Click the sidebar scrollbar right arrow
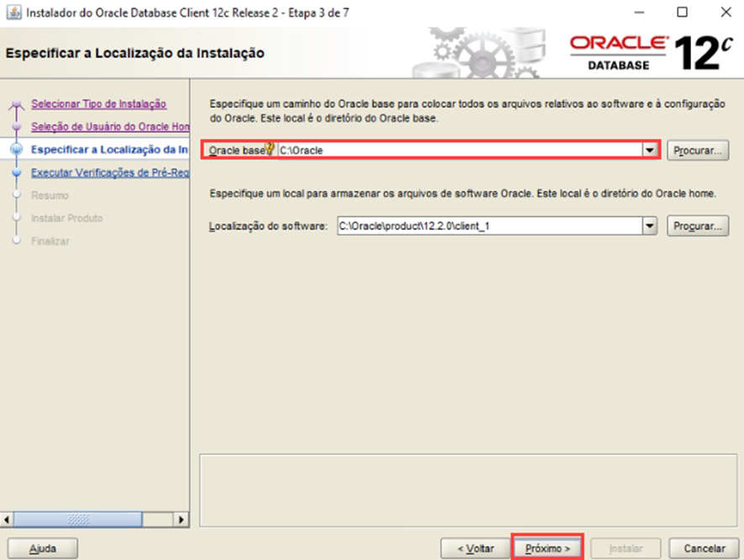 (181, 520)
